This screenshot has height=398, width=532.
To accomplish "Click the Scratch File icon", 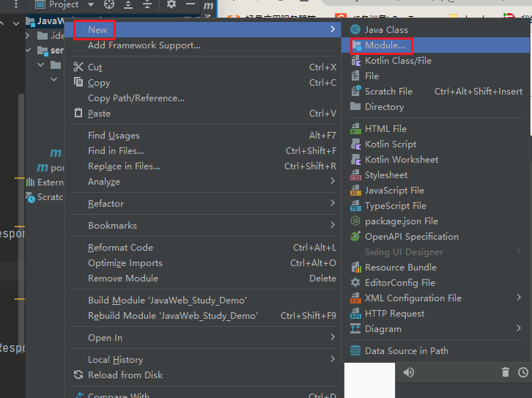I will (x=355, y=92).
